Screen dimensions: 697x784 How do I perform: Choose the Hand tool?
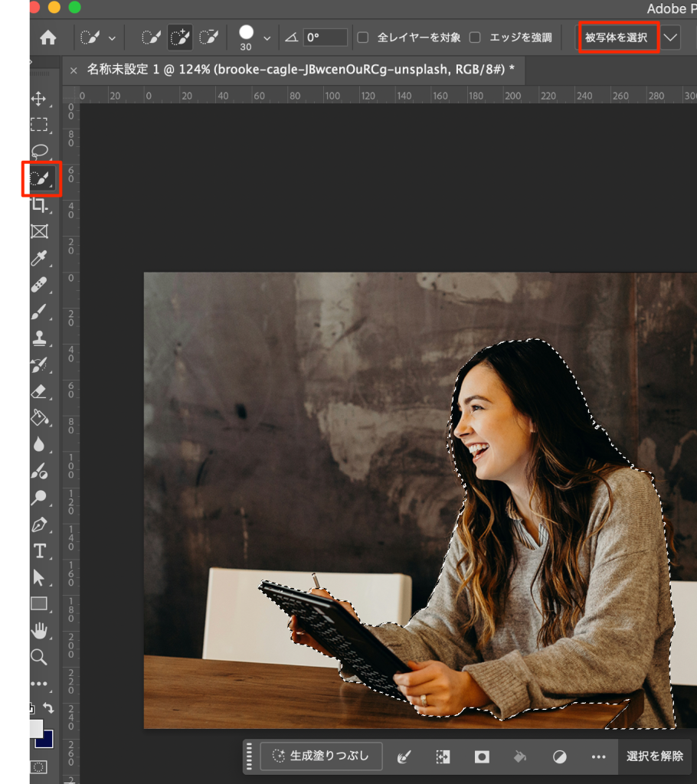(x=39, y=630)
